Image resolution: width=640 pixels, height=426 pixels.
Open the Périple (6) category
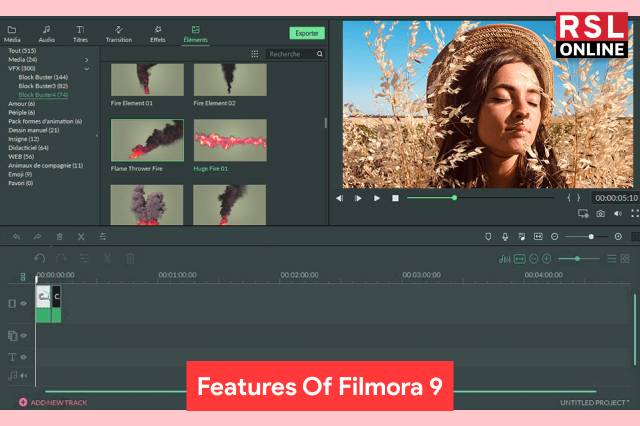(21, 113)
